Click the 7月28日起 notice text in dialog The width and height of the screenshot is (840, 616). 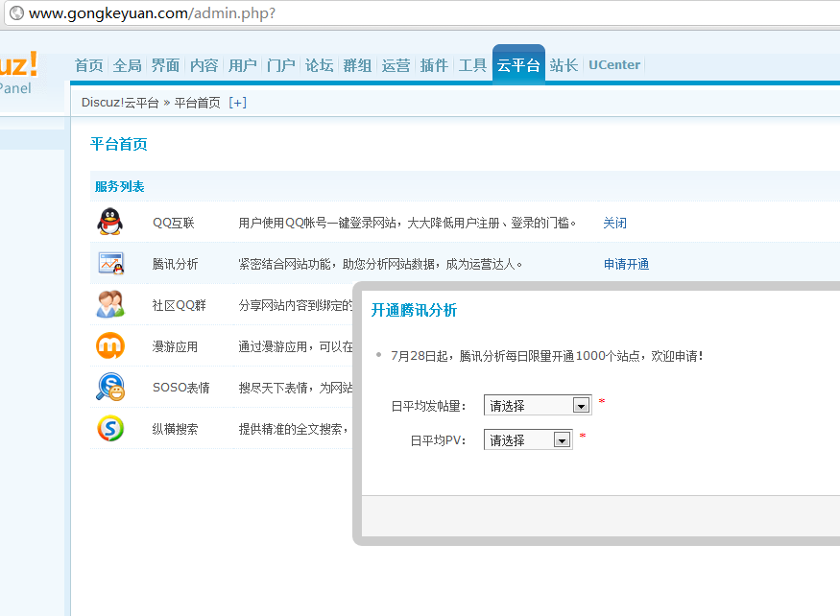click(547, 356)
